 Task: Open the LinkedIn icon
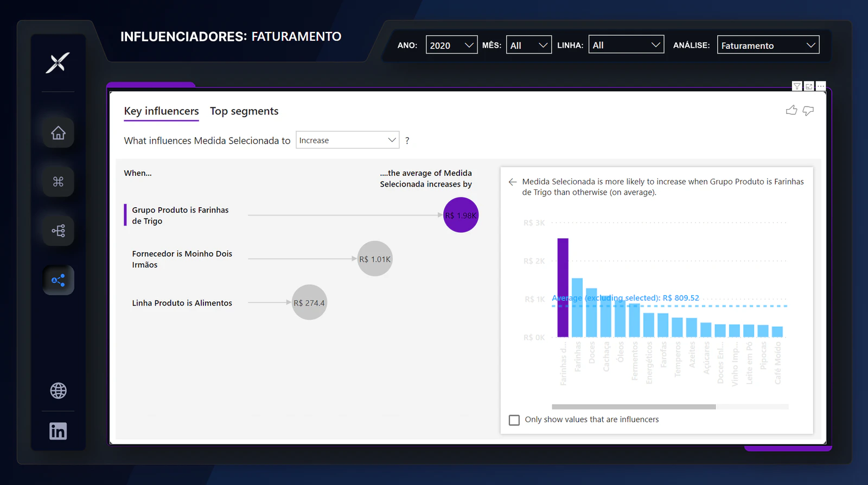58,431
